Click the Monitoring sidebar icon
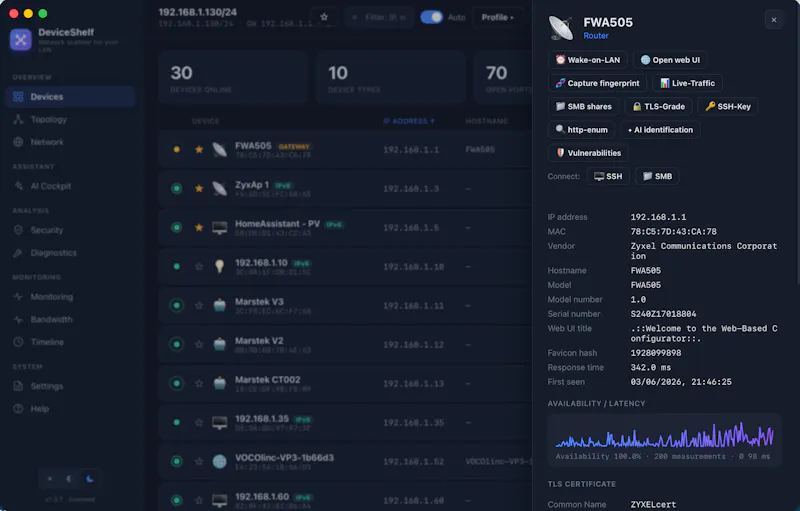Screen dimensions: 800x511 (18, 297)
